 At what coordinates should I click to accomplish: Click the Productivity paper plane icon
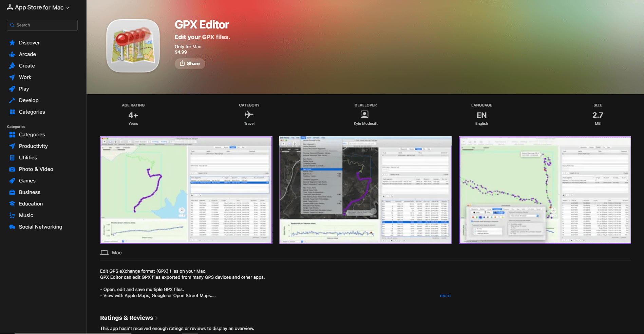point(12,146)
